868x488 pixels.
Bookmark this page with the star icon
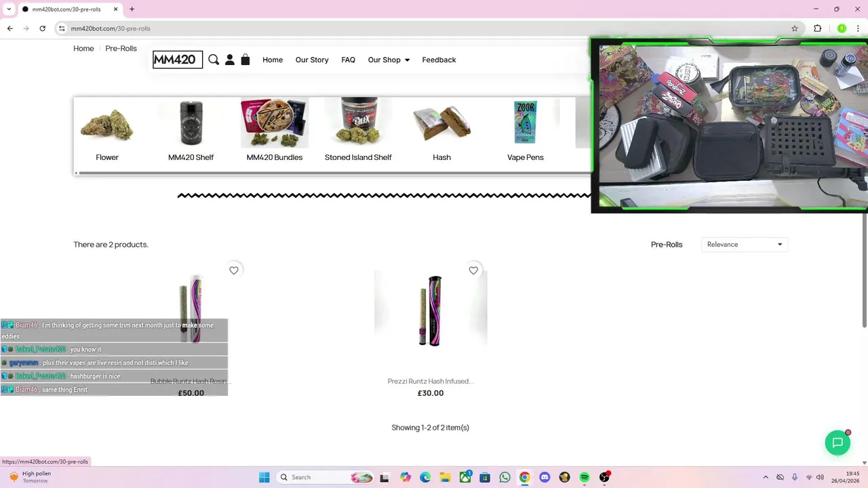(795, 28)
